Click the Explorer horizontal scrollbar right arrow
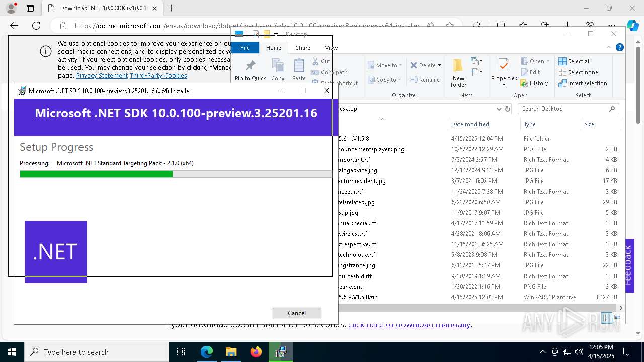Image resolution: width=644 pixels, height=362 pixels. click(621, 308)
